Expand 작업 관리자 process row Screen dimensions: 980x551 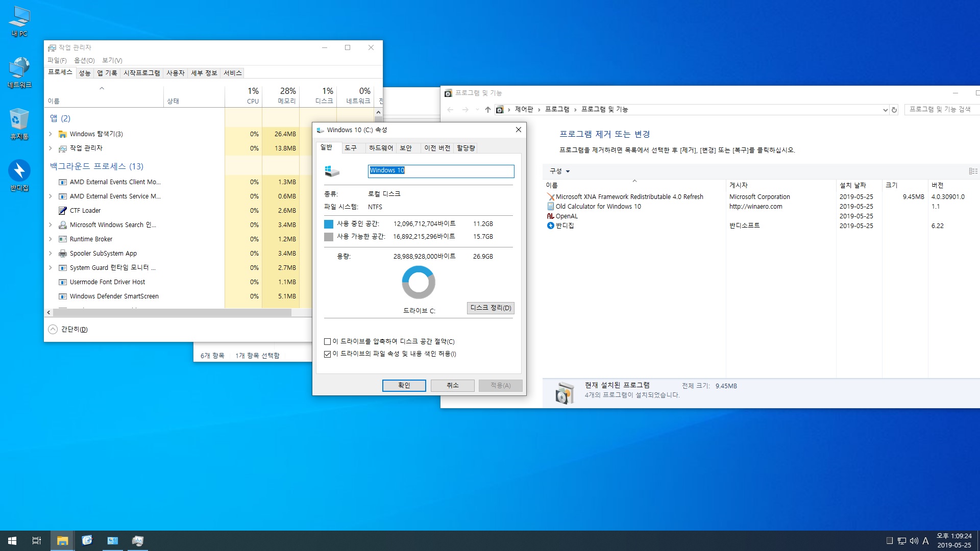51,148
